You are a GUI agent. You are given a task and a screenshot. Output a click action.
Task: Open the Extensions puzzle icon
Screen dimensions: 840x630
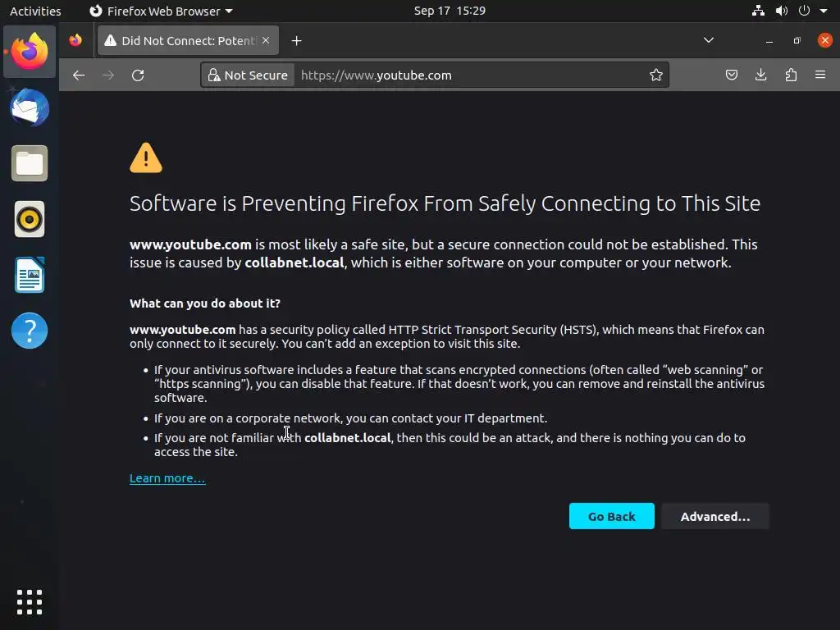coord(791,75)
